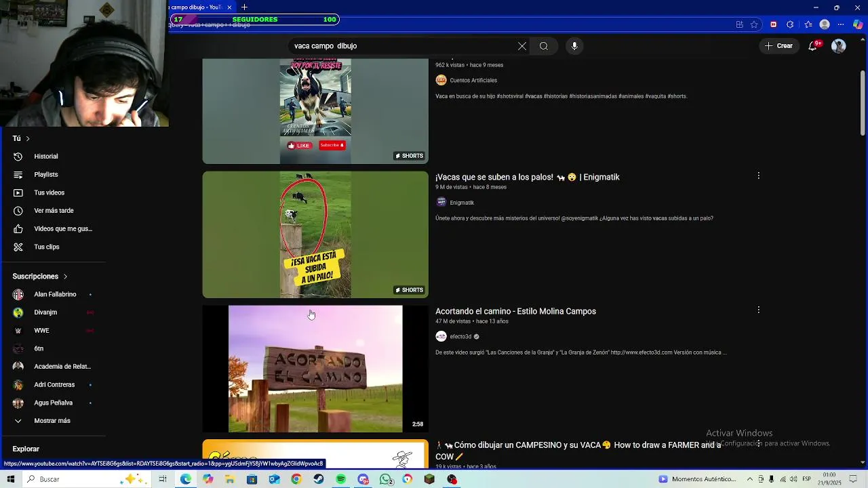Open Steam from the taskbar

pos(318,479)
